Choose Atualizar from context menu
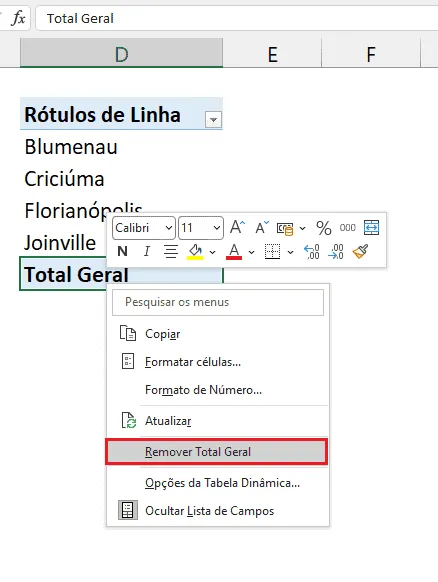Screen dimensions: 438x582 pyautogui.click(x=218, y=421)
